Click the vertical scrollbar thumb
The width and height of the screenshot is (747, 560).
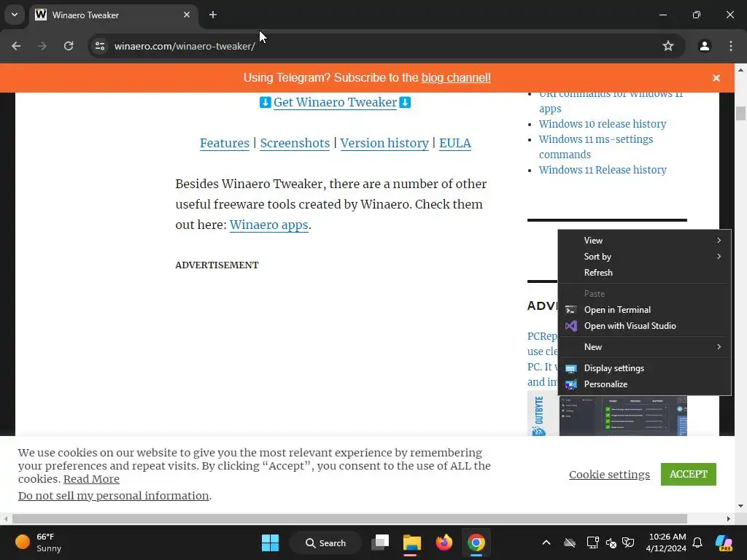coord(740,113)
